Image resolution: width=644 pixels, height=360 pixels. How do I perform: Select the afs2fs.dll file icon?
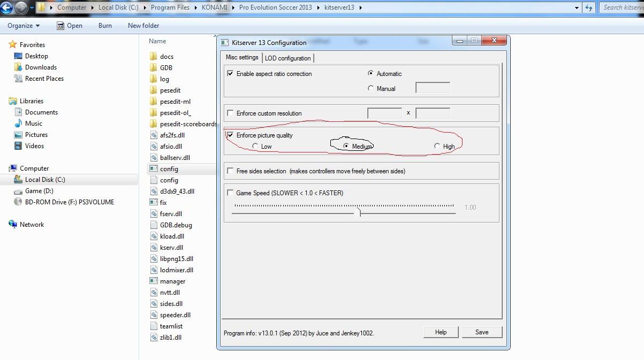click(x=153, y=135)
